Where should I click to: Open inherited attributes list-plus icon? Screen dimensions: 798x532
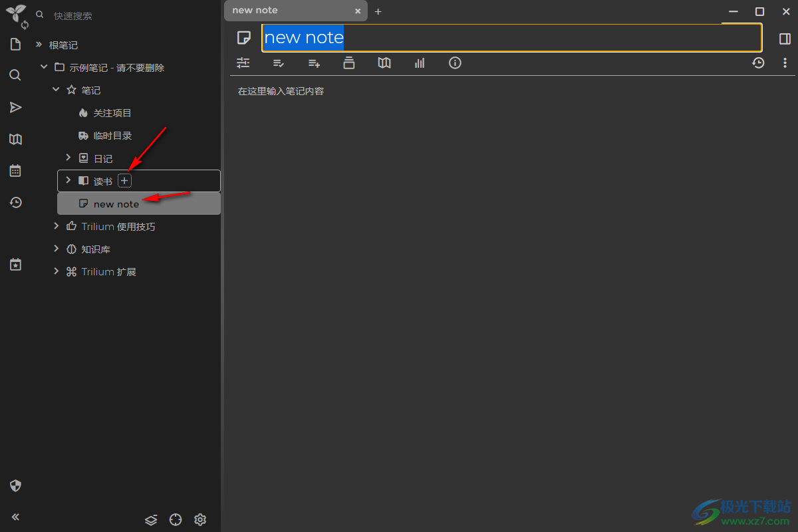coord(314,63)
